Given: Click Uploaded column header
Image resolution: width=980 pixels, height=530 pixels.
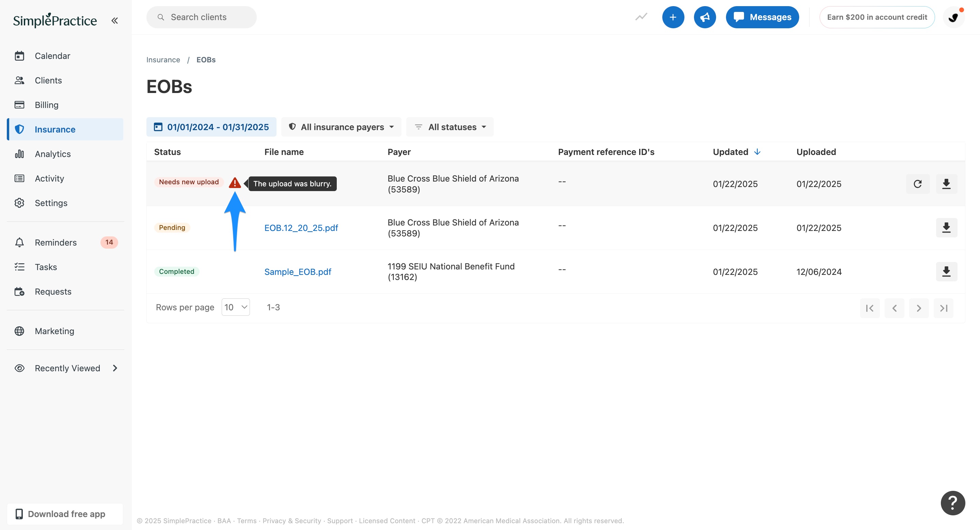Looking at the screenshot, I should coord(816,152).
